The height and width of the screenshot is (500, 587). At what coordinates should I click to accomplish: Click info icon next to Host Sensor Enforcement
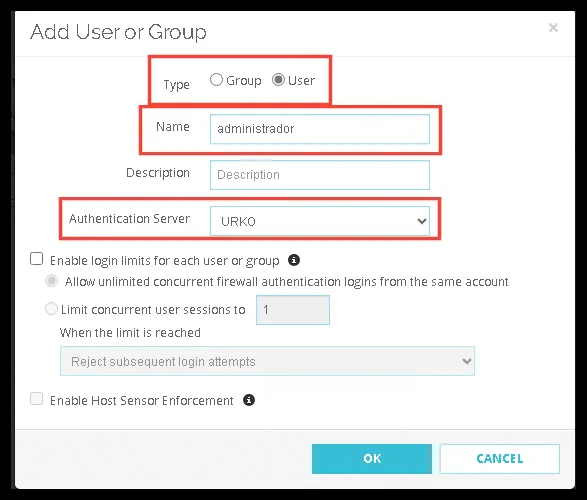[249, 400]
